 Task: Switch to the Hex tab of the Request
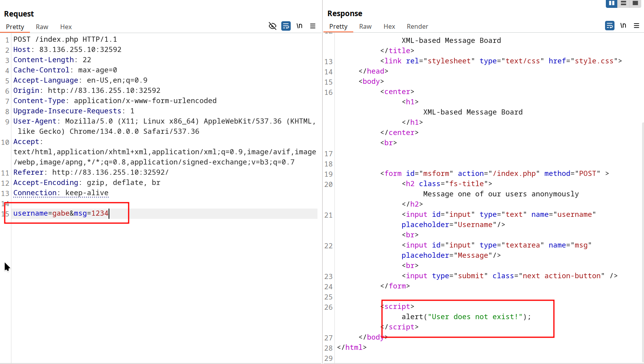pos(66,27)
